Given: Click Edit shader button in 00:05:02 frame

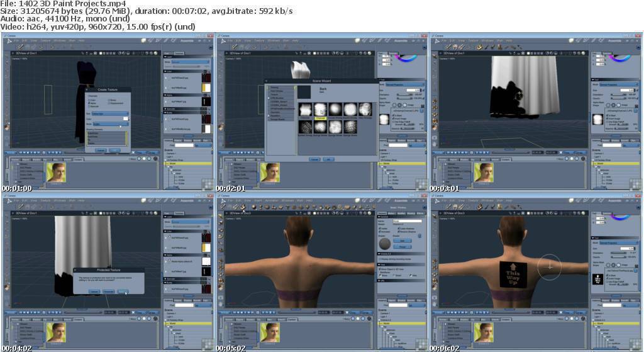Looking at the screenshot, I should click(x=402, y=241).
